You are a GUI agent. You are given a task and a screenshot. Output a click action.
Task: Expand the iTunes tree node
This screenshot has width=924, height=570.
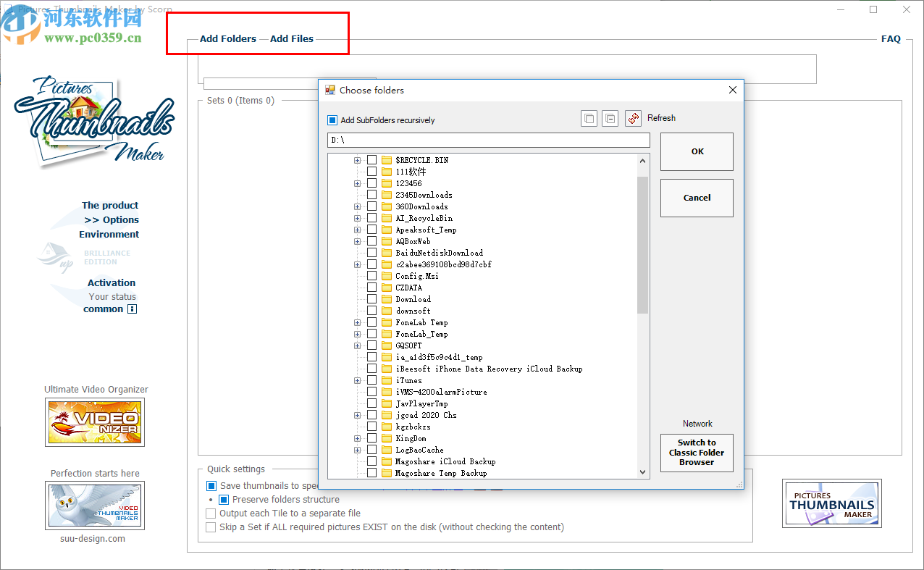click(x=357, y=380)
